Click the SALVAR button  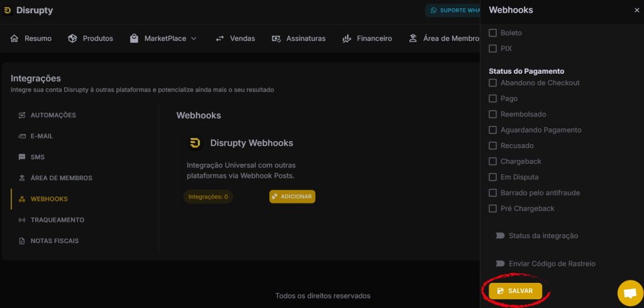click(x=516, y=291)
